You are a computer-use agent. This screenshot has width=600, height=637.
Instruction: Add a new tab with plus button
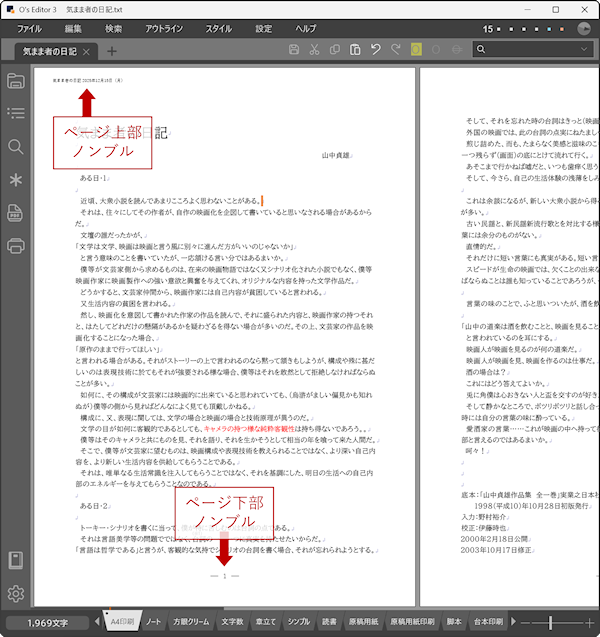(111, 51)
